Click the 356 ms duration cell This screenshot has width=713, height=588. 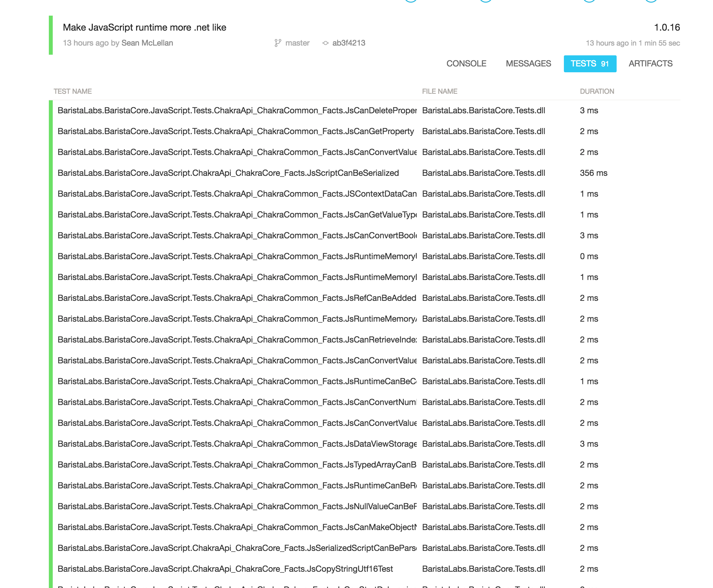[593, 173]
